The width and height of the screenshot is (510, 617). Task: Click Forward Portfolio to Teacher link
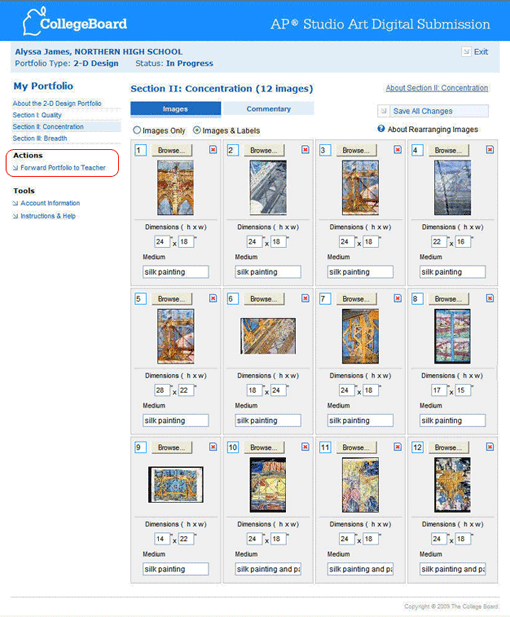pyautogui.click(x=63, y=168)
